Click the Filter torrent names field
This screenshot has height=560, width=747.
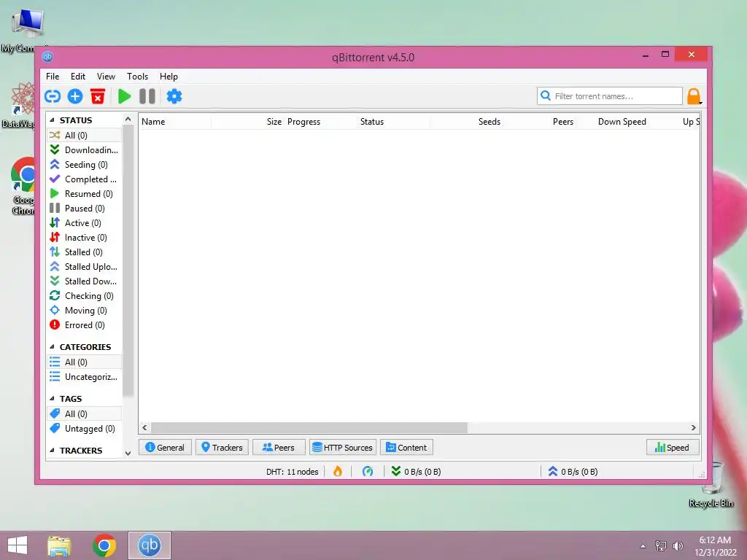pyautogui.click(x=610, y=96)
